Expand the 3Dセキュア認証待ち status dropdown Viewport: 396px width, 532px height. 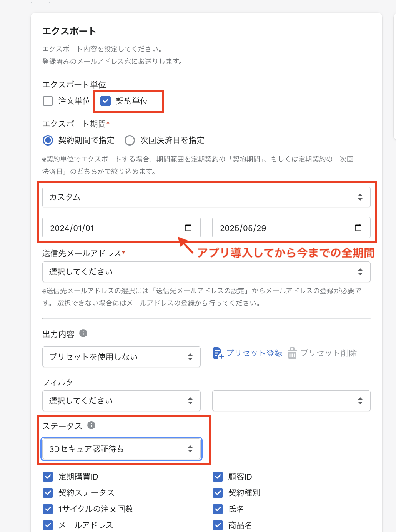click(x=121, y=449)
